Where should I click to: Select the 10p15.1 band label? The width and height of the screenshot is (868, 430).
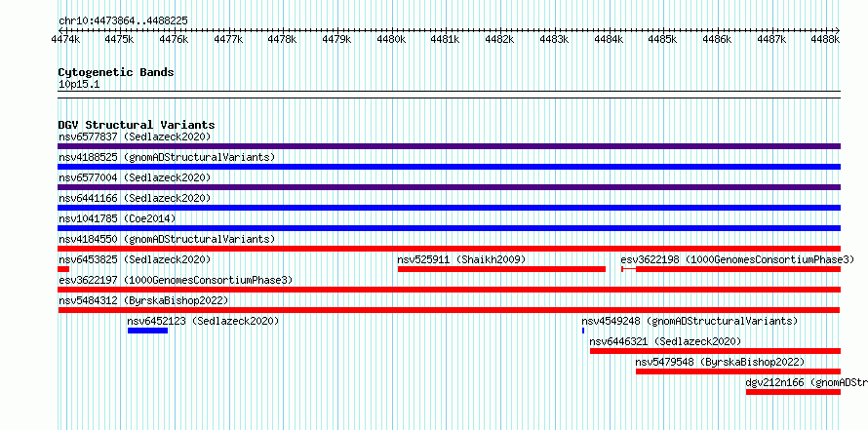pos(79,85)
